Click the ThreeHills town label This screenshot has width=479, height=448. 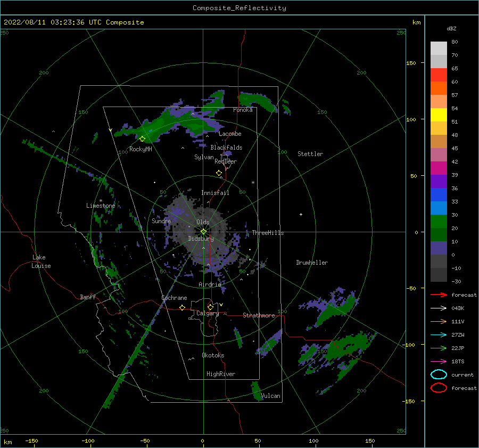pyautogui.click(x=268, y=233)
